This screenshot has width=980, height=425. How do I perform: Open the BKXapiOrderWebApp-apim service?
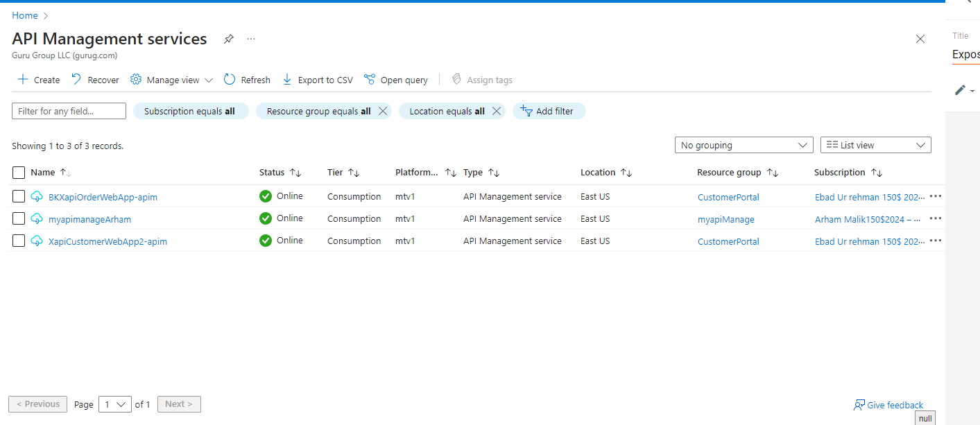[x=103, y=197]
